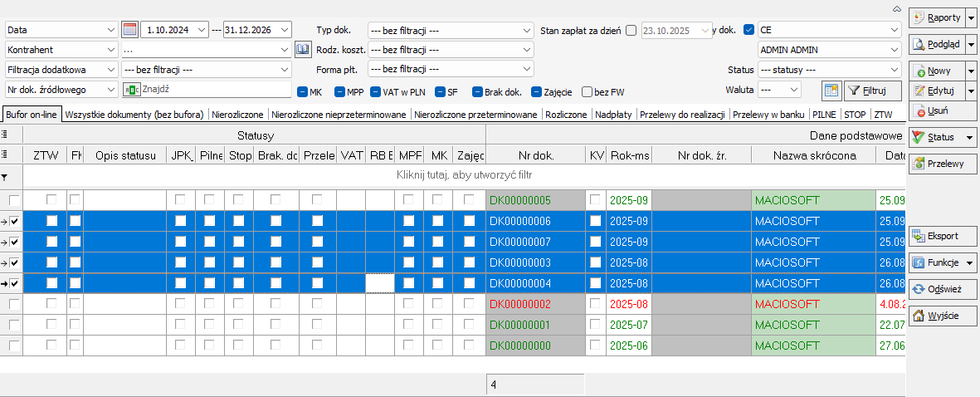Toggle the MK filter checkbox
This screenshot has height=397, width=980.
303,92
